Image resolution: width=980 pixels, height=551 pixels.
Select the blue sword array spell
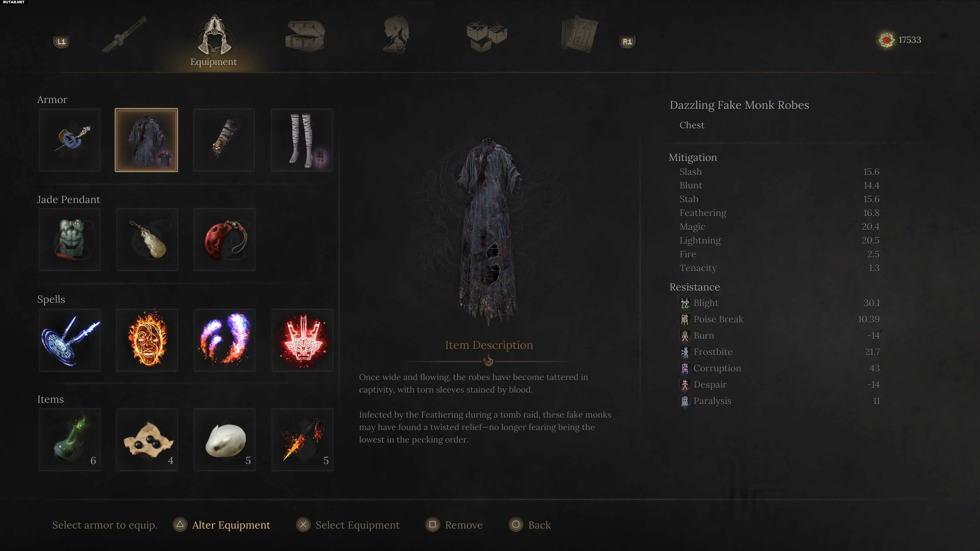click(x=70, y=340)
